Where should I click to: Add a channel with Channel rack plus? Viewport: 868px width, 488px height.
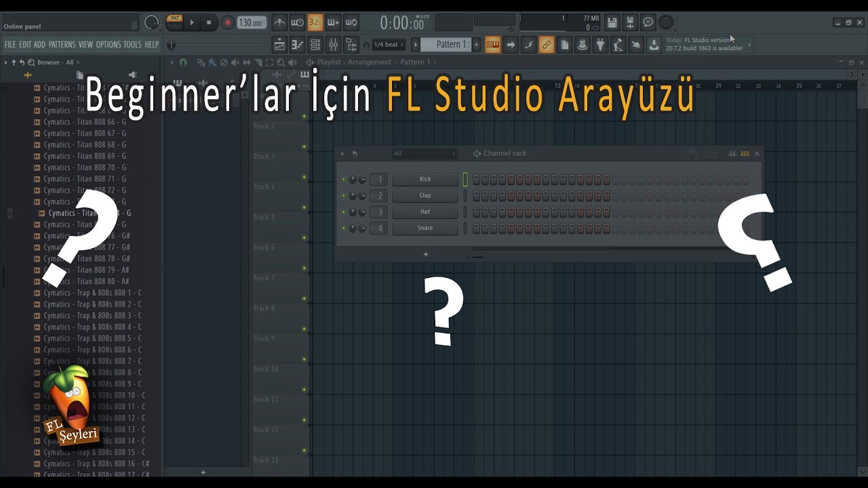tap(426, 255)
